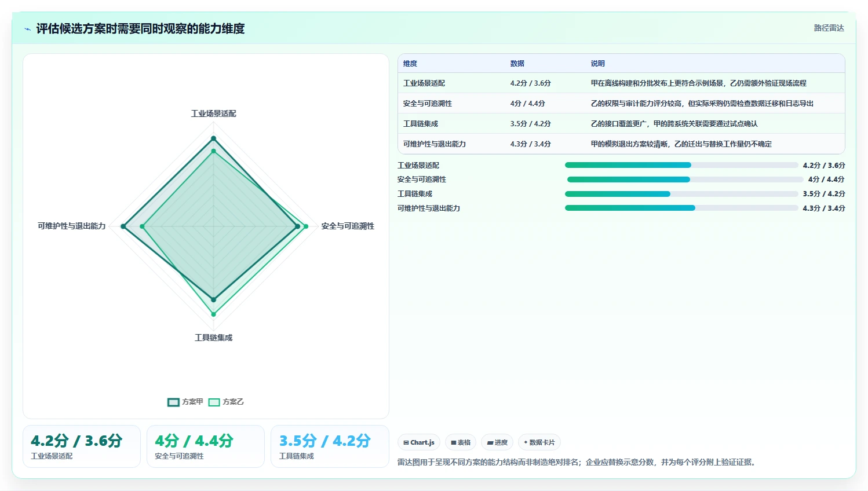
Task: Click the 工具链集成 progress bar
Action: [681, 194]
